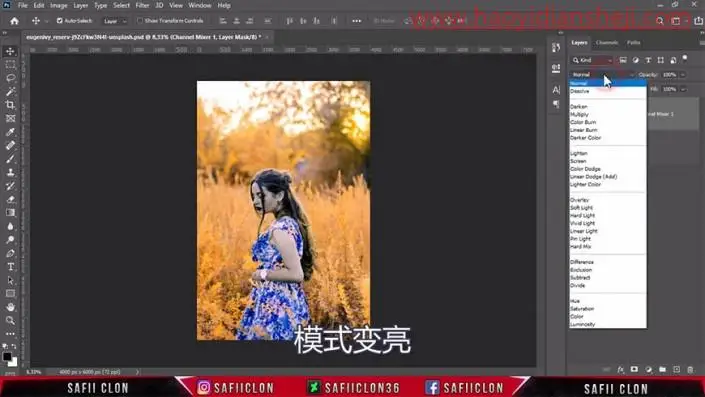The height and width of the screenshot is (397, 705).
Task: Select the Frame tool
Action: click(10, 119)
